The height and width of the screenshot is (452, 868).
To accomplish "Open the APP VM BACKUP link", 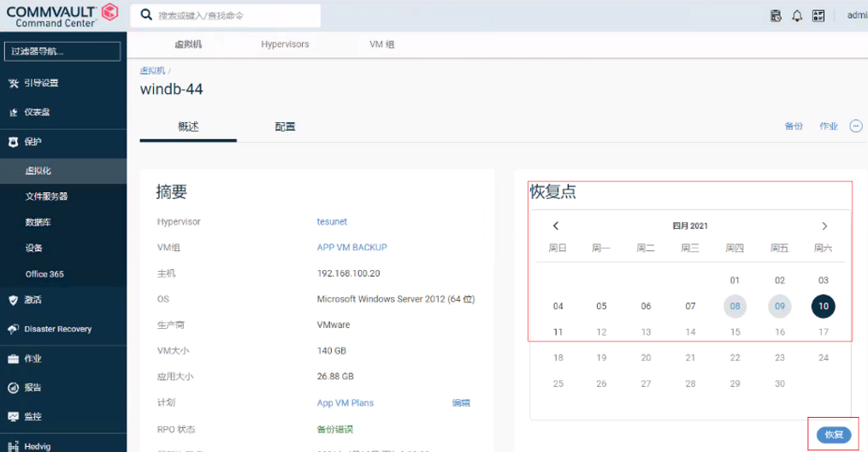I will coord(351,248).
